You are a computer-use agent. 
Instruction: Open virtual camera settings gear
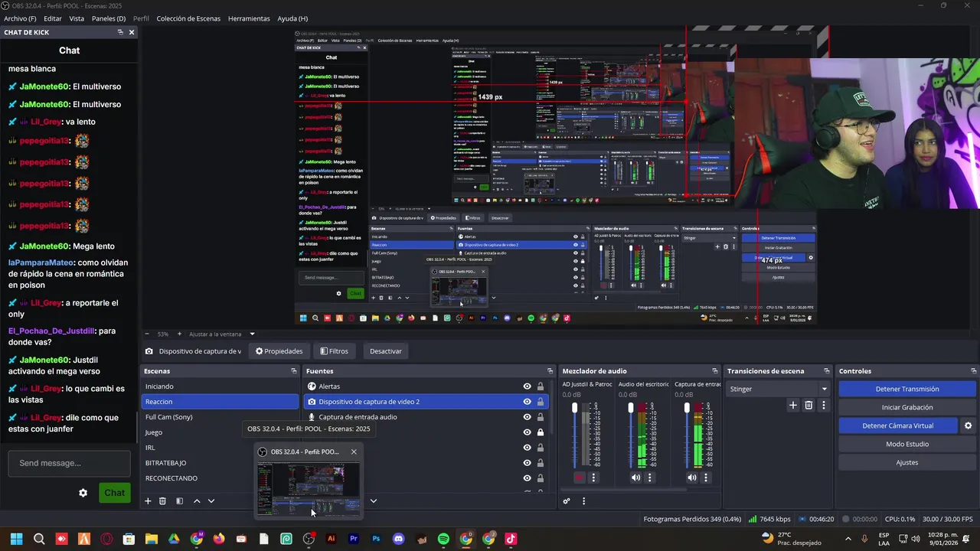[x=968, y=425]
